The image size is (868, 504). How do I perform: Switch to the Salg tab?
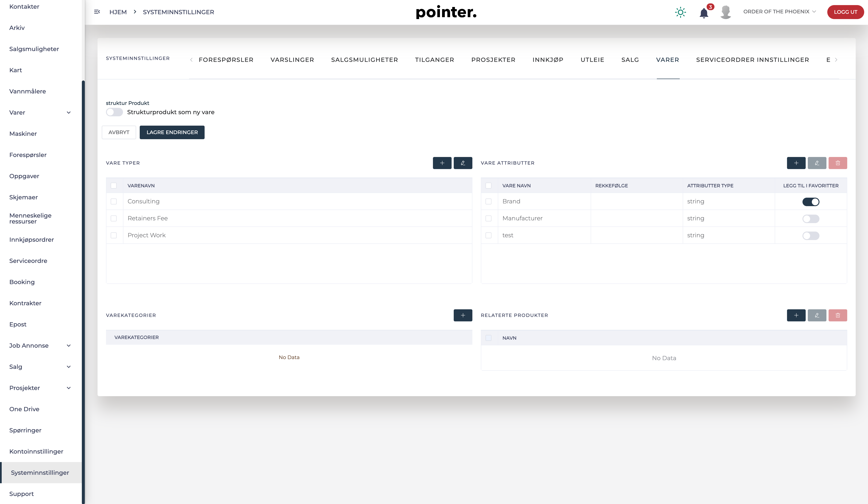point(630,60)
